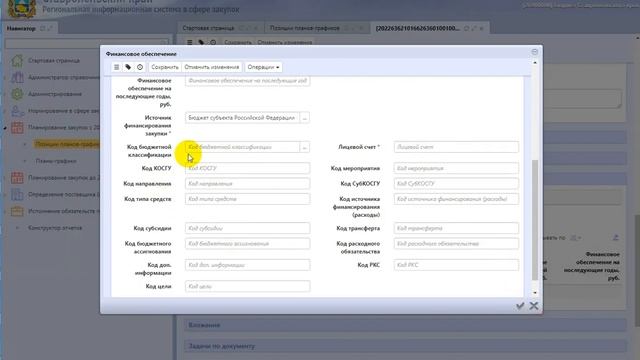Switch to the Позиции планов-графиков tab
This screenshot has width=640, height=360.
[304, 28]
